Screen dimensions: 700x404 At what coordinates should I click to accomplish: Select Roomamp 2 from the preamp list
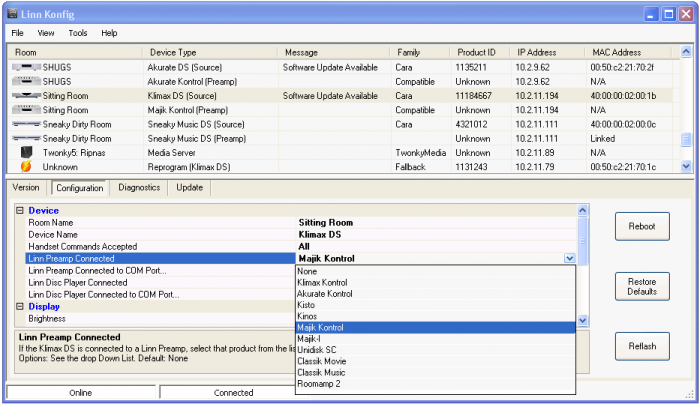click(435, 384)
